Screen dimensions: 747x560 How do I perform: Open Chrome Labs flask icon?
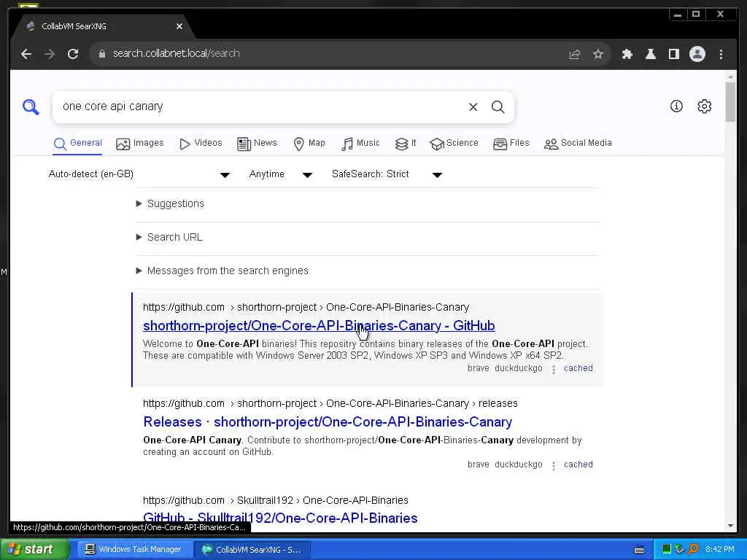tap(650, 54)
